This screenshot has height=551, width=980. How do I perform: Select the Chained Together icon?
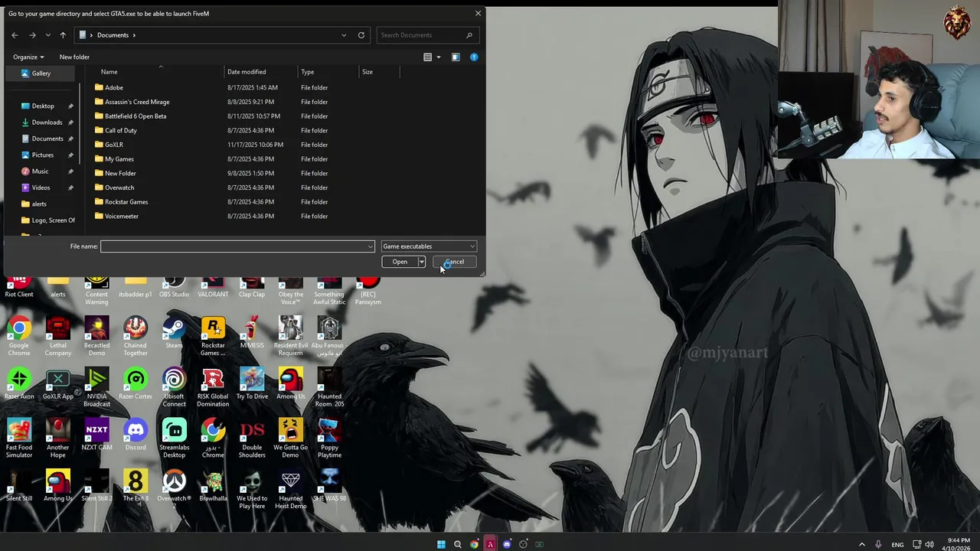[136, 337]
